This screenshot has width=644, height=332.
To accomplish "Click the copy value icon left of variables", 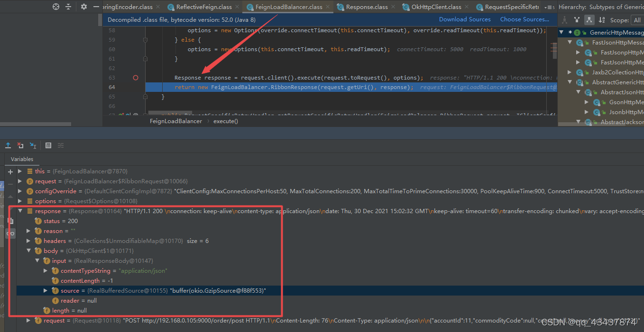I will 10,221.
